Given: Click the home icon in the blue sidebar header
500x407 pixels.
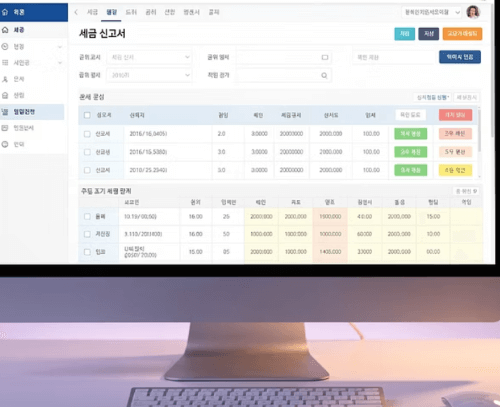Looking at the screenshot, I should click(x=5, y=12).
